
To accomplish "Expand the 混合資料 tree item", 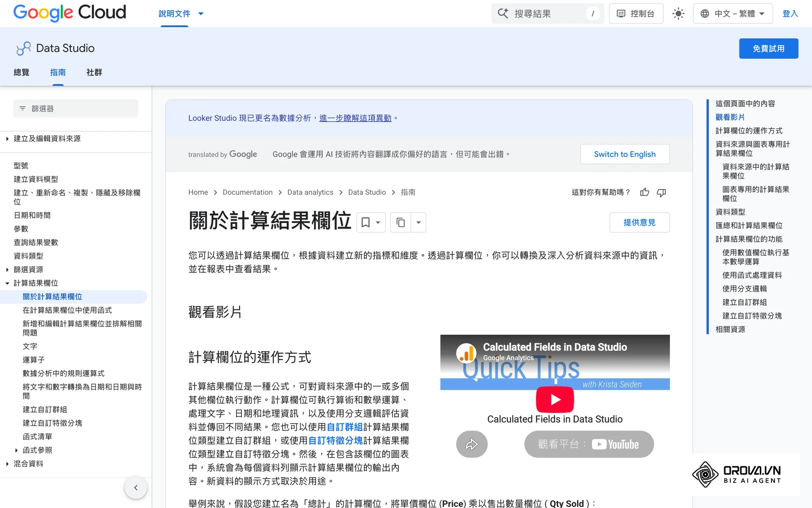I will tap(7, 464).
